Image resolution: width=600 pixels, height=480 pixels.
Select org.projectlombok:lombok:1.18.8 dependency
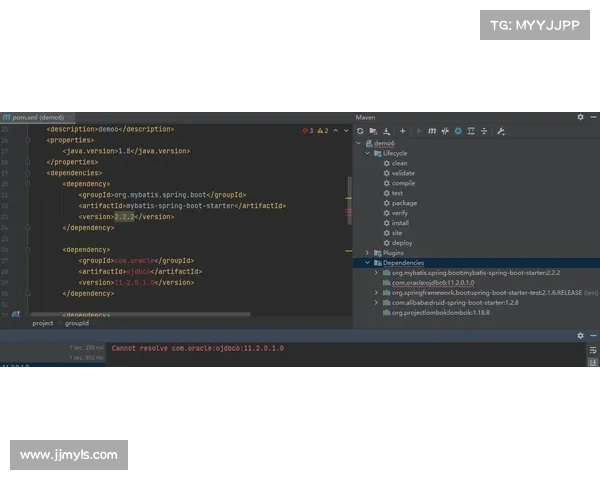click(x=440, y=312)
